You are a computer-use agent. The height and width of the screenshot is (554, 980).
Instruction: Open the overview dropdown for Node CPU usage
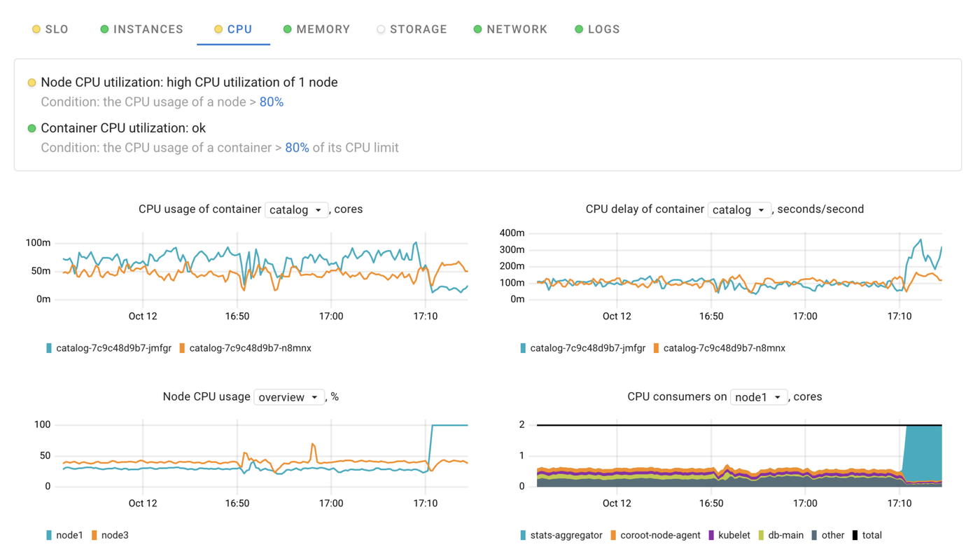[x=289, y=396]
